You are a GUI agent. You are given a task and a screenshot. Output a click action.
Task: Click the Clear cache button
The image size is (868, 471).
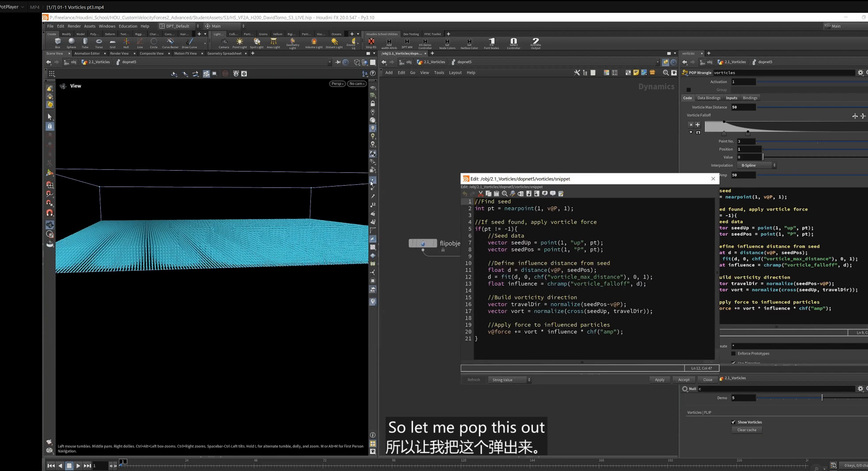(747, 430)
